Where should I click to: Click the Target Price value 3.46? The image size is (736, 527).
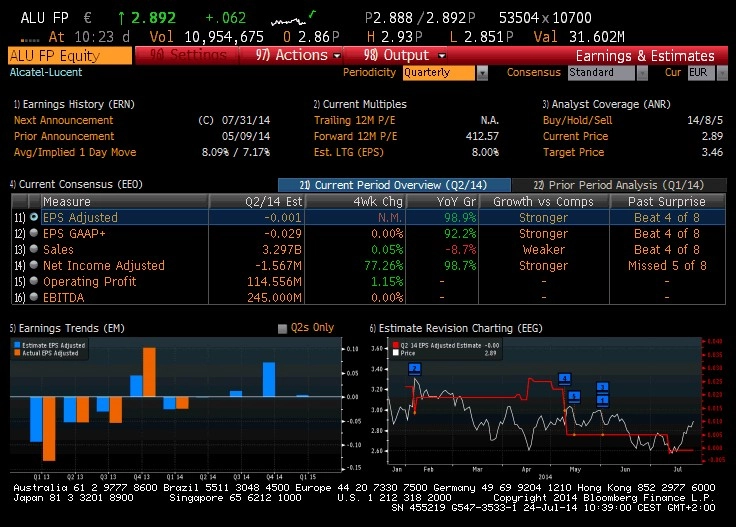[712, 152]
